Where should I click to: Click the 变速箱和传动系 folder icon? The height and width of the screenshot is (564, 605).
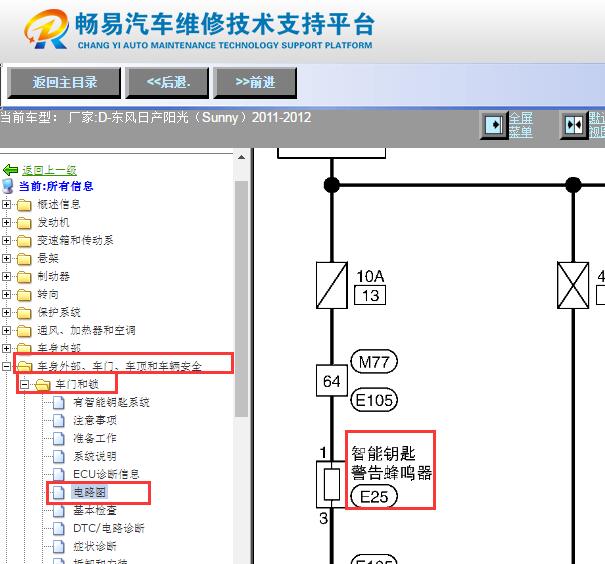24,241
